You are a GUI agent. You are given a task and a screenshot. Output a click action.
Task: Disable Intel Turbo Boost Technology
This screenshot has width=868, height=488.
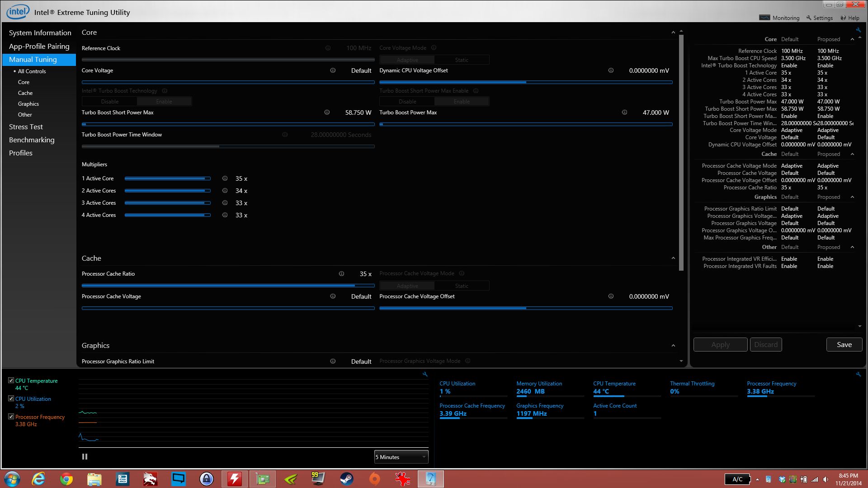110,102
